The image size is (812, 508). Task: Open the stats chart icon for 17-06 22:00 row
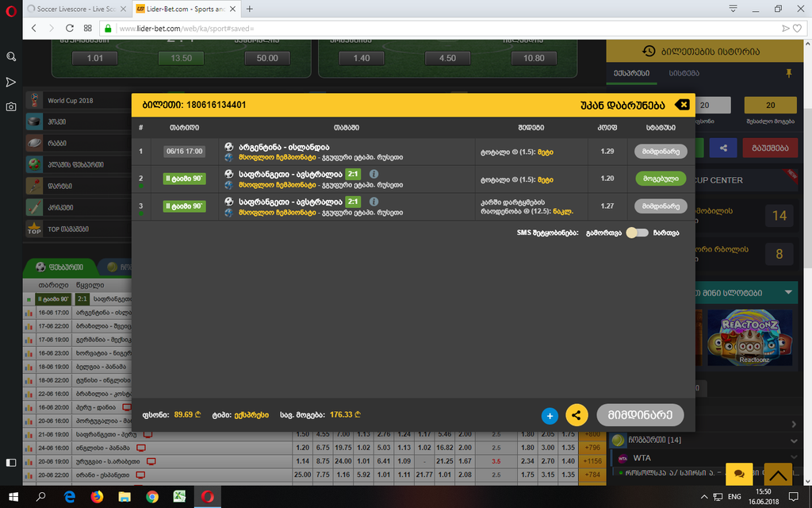(29, 326)
